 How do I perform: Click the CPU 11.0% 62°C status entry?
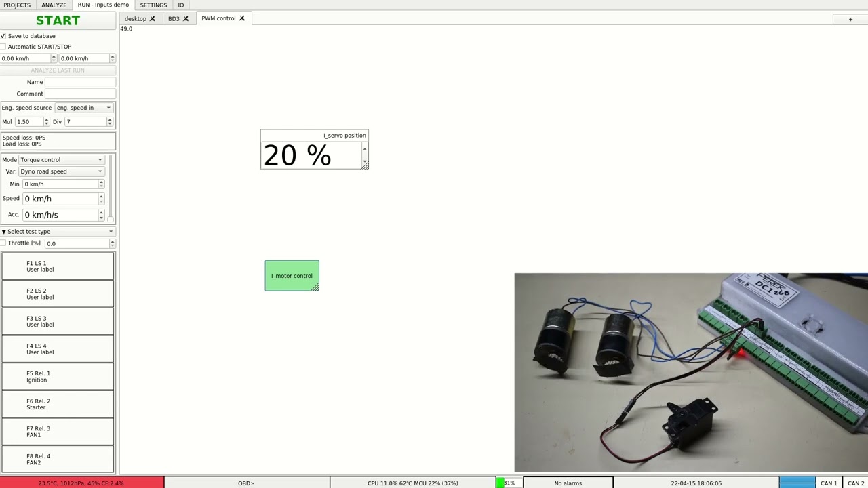412,483
